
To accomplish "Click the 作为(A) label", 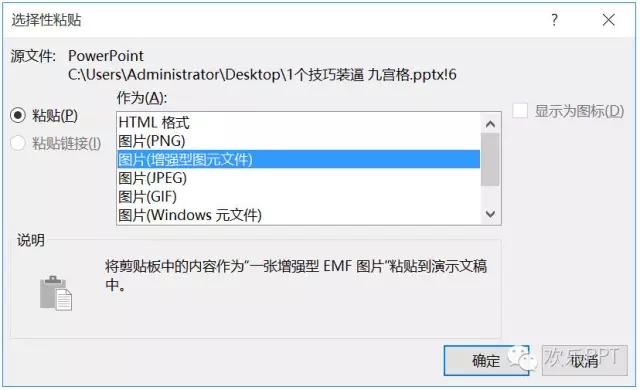I will [x=142, y=98].
